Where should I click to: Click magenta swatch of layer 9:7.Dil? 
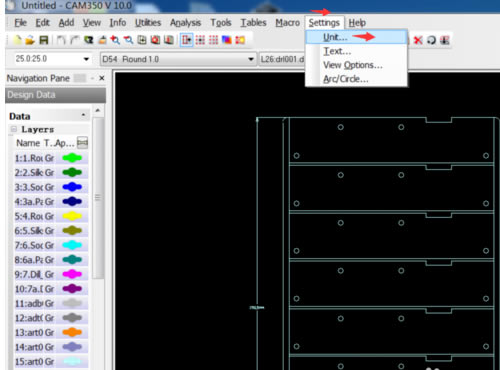click(x=72, y=274)
